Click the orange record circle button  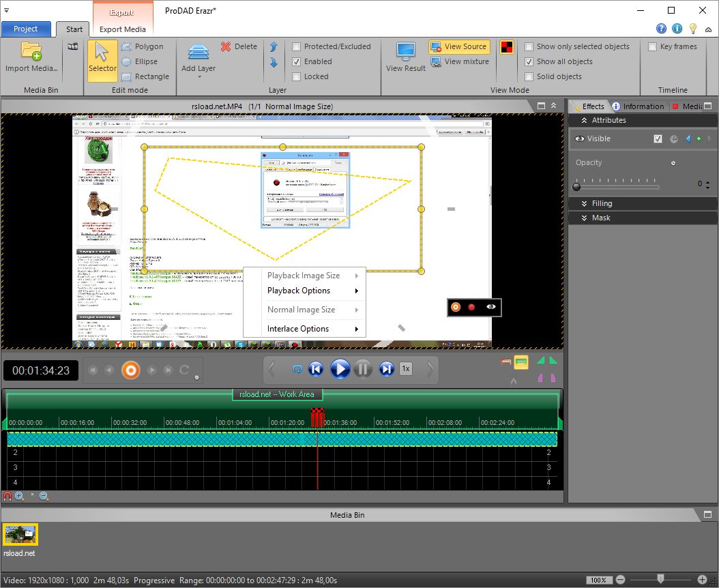[130, 370]
